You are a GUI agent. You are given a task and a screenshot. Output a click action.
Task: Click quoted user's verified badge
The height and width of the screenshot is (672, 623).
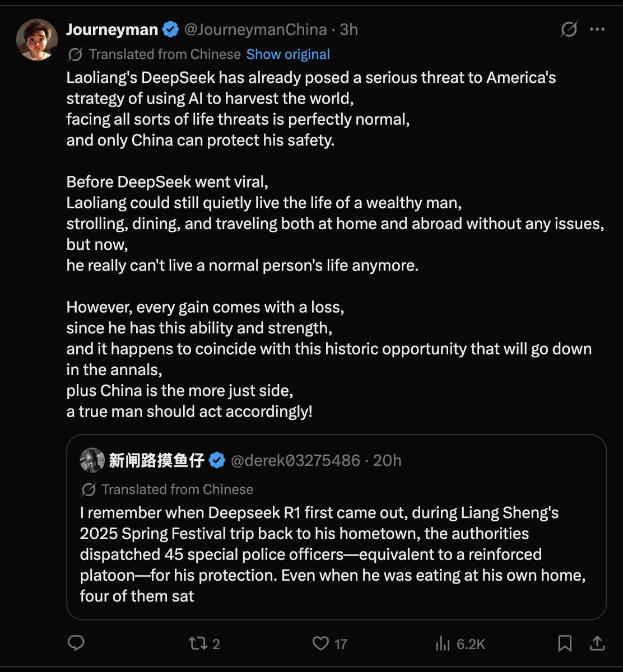(217, 460)
